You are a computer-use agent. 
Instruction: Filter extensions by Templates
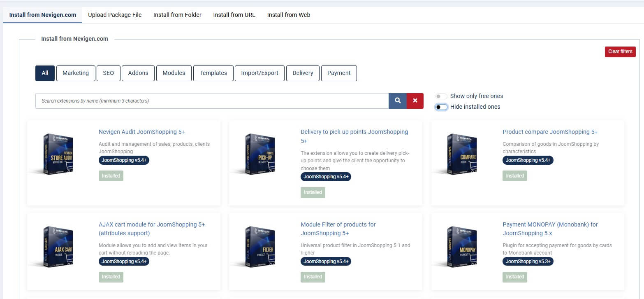coord(213,73)
